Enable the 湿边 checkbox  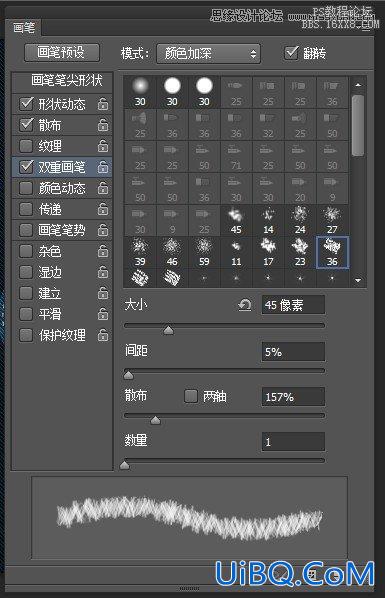(x=26, y=272)
